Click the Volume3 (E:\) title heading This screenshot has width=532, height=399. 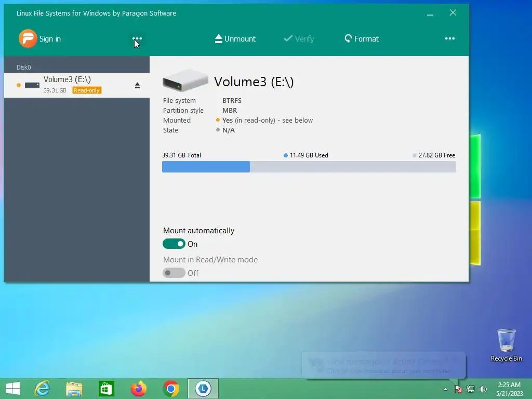click(x=254, y=82)
